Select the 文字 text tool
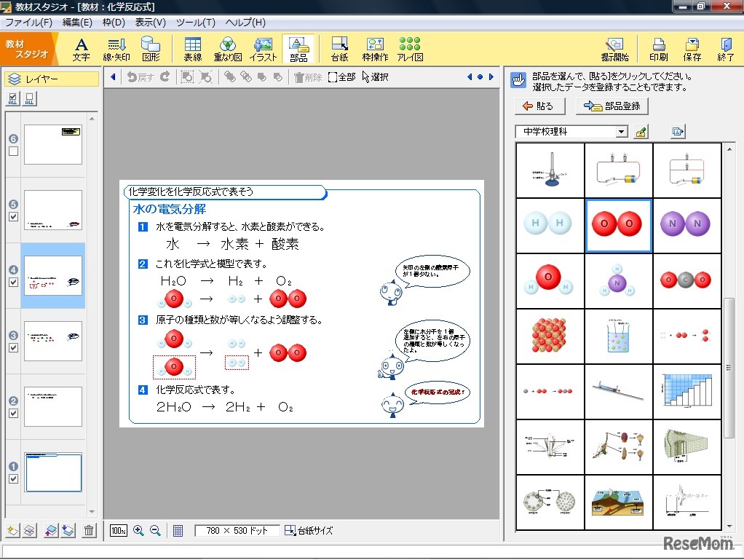The width and height of the screenshot is (744, 560). (x=82, y=49)
